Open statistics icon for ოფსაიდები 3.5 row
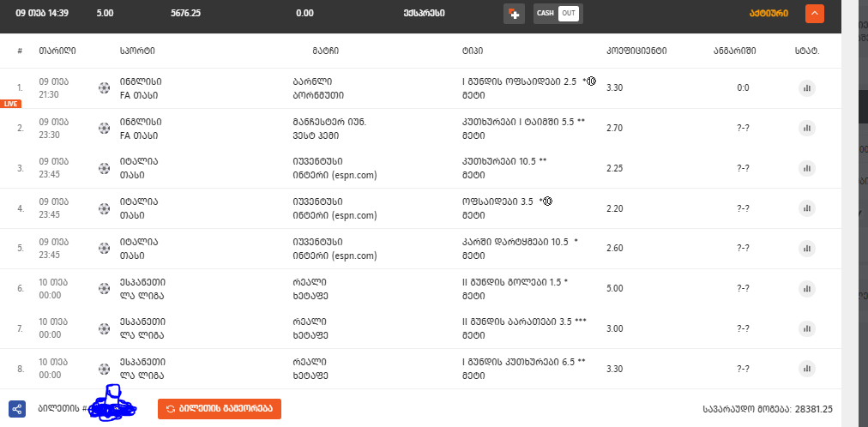This screenshot has width=868, height=427. click(806, 208)
